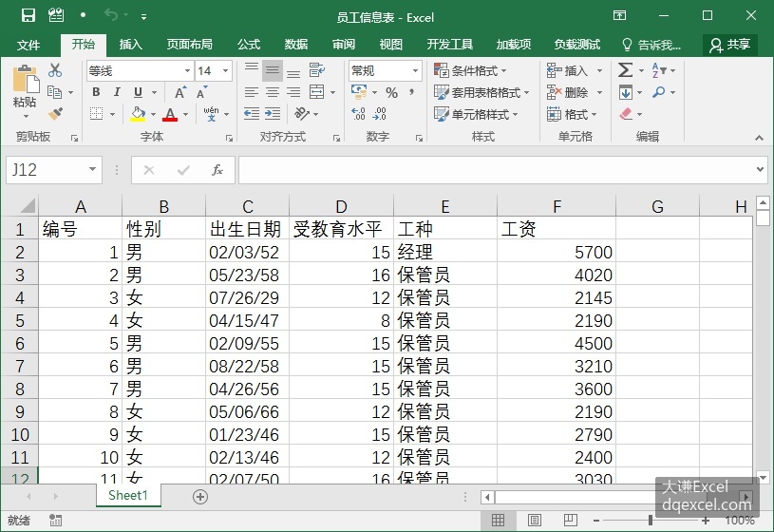Switch to 数据 tab

296,45
